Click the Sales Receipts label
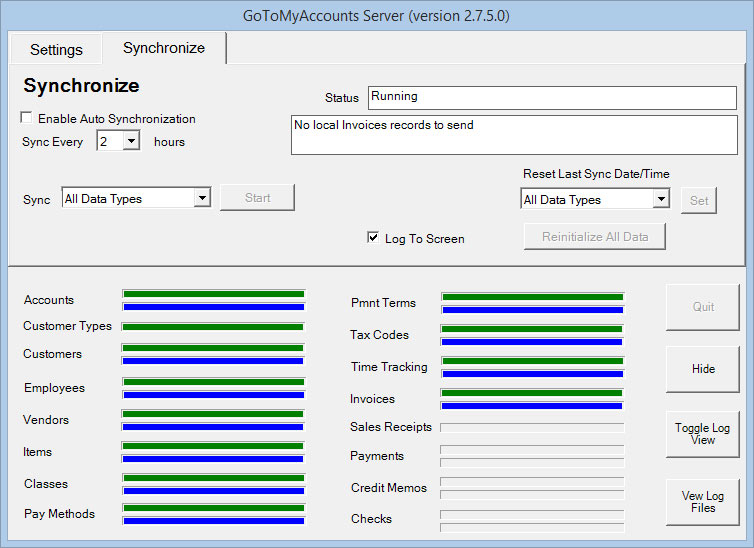This screenshot has height=548, width=754. 391,427
